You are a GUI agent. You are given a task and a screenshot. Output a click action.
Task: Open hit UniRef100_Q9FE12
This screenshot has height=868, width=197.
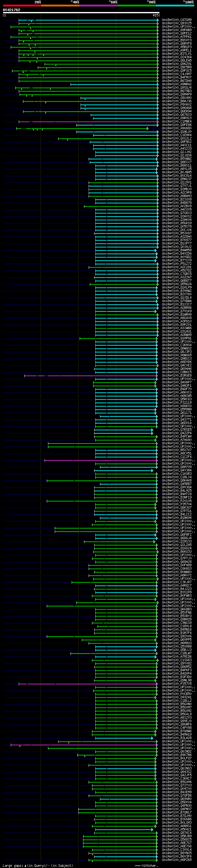coord(177,33)
